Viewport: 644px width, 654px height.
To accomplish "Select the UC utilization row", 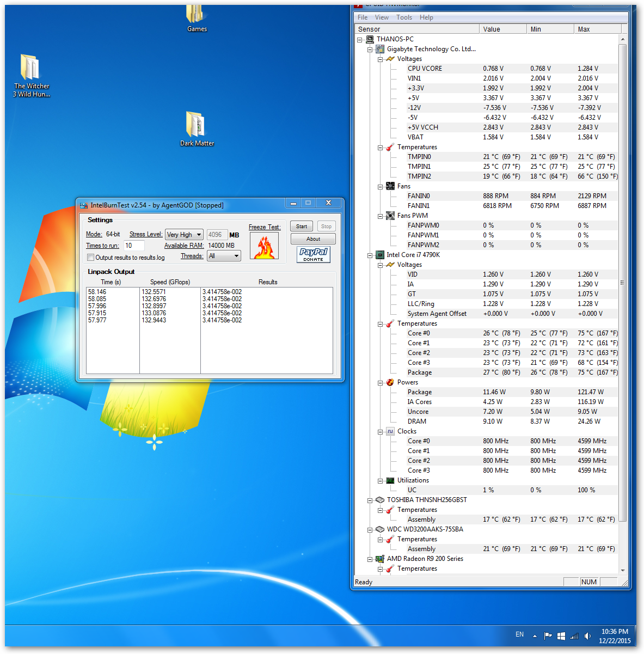I will (512, 490).
